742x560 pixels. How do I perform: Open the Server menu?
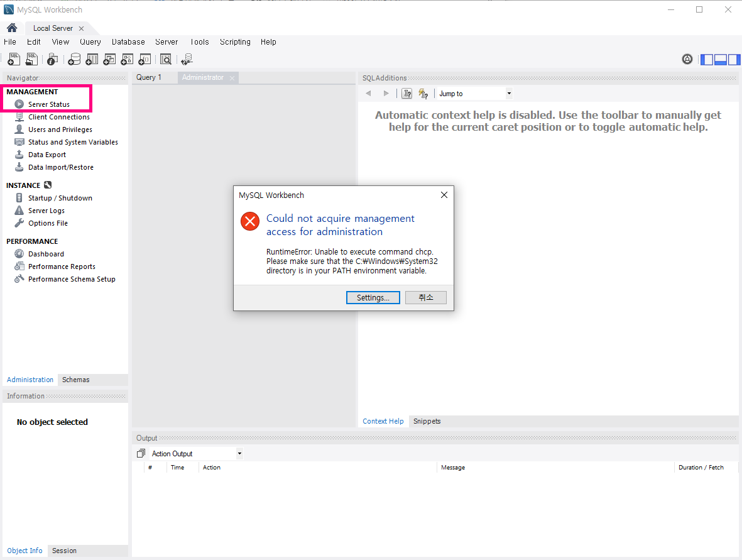pos(166,41)
